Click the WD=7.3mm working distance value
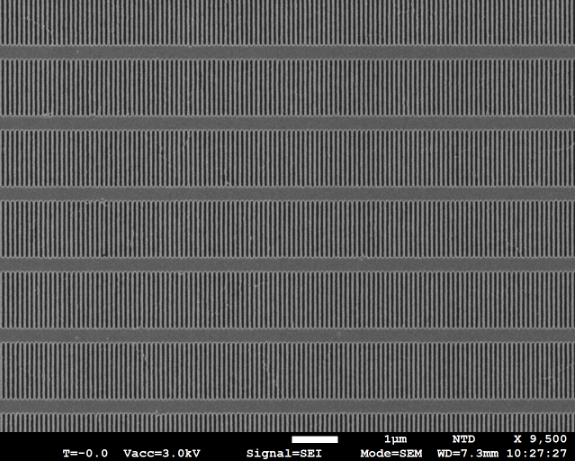Viewport: 576px width, 461px height. click(468, 453)
